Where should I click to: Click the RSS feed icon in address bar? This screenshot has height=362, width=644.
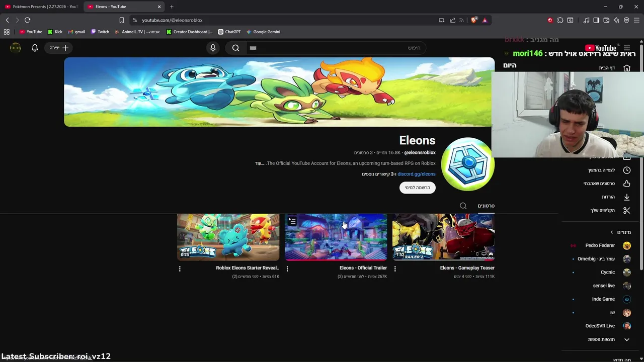click(461, 20)
